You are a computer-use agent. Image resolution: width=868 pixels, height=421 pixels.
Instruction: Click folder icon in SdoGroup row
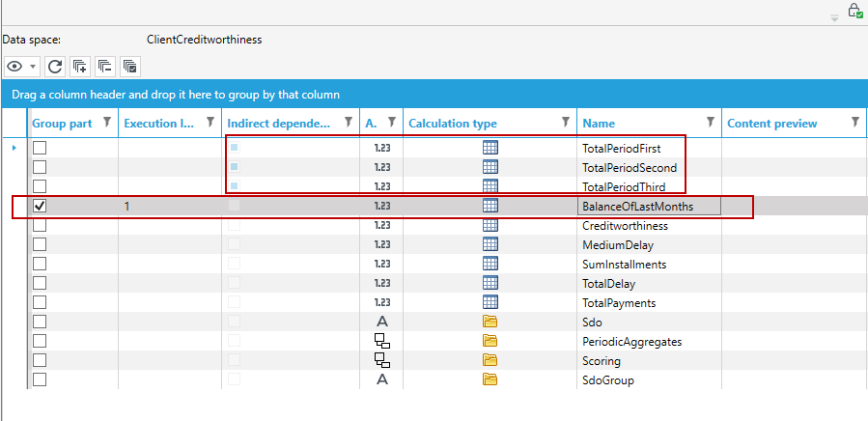490,379
